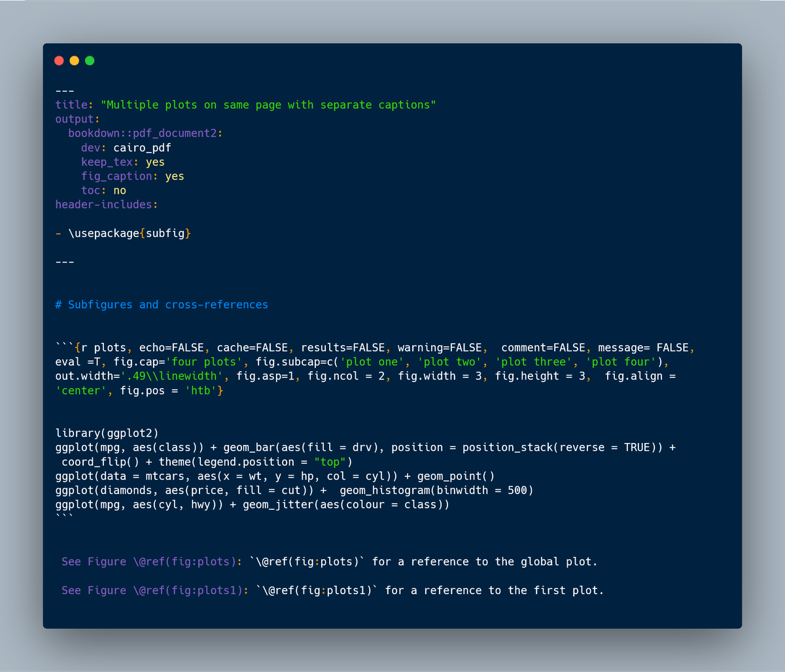785x672 pixels.
Task: Click "for a reference to the global plot."
Action: pyautogui.click(x=485, y=562)
